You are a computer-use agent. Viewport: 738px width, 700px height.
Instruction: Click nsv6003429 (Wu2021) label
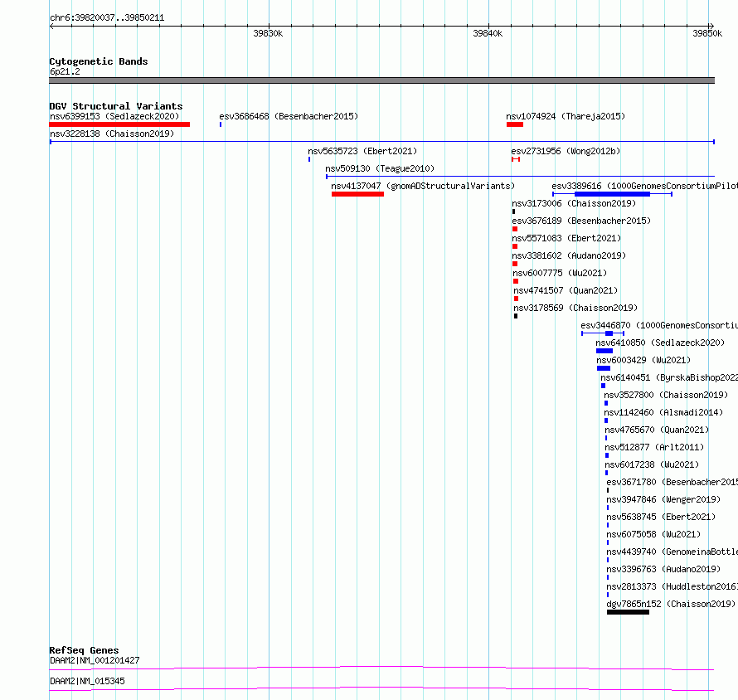pos(643,360)
